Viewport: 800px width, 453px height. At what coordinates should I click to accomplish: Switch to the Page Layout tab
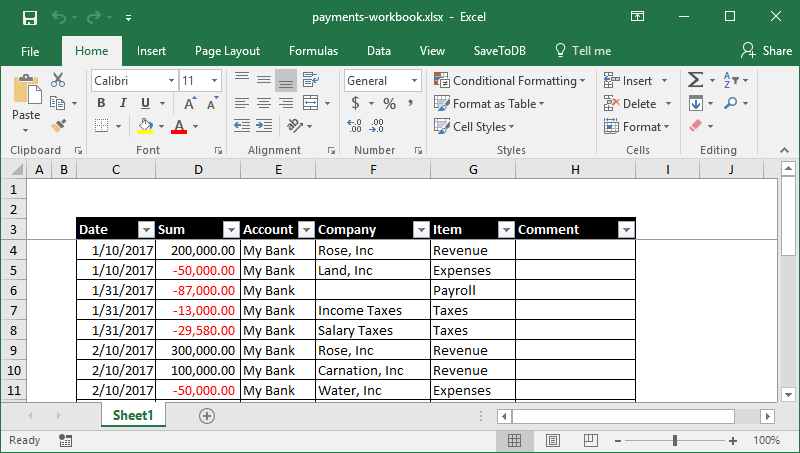tap(227, 51)
